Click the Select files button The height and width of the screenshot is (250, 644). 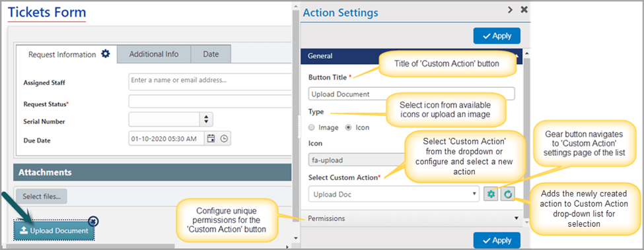click(x=42, y=197)
